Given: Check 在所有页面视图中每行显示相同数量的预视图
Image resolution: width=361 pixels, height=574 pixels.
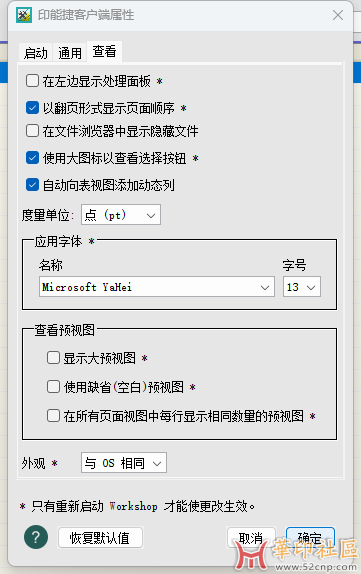Looking at the screenshot, I should (x=53, y=415).
